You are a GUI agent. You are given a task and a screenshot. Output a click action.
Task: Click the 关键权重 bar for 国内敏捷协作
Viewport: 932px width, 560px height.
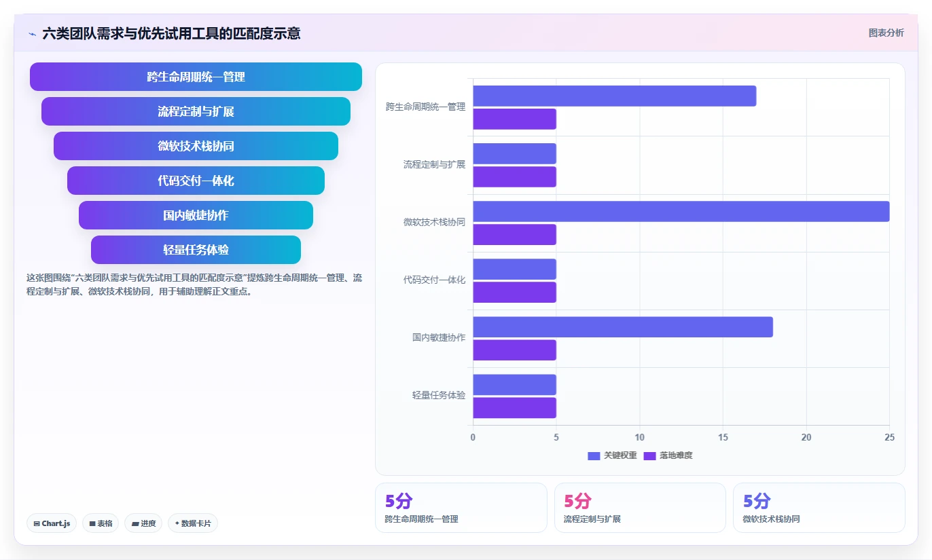[623, 326]
